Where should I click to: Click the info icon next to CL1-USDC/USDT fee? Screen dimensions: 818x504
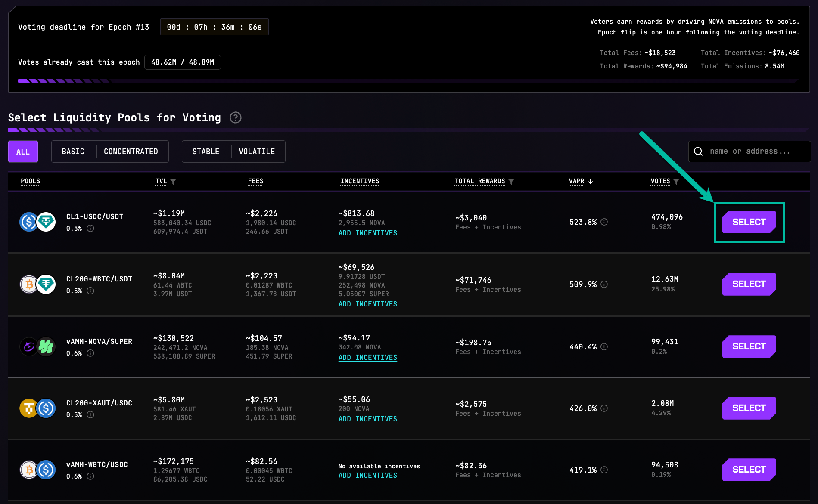point(90,229)
